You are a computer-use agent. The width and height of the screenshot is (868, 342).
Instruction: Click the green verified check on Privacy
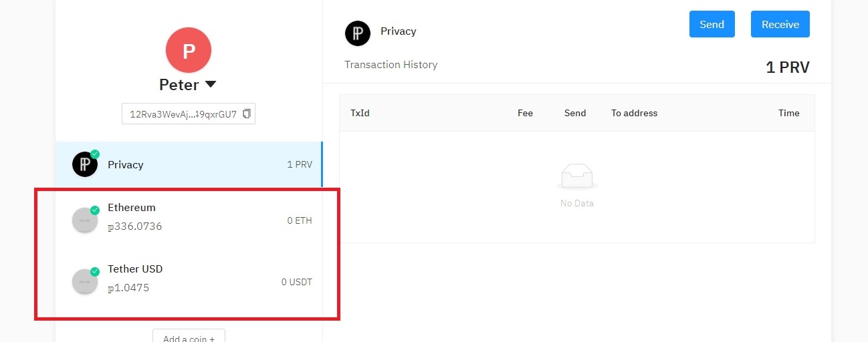95,154
